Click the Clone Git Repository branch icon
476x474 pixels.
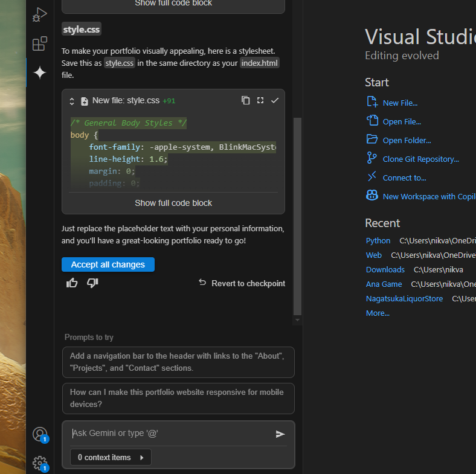[371, 158]
